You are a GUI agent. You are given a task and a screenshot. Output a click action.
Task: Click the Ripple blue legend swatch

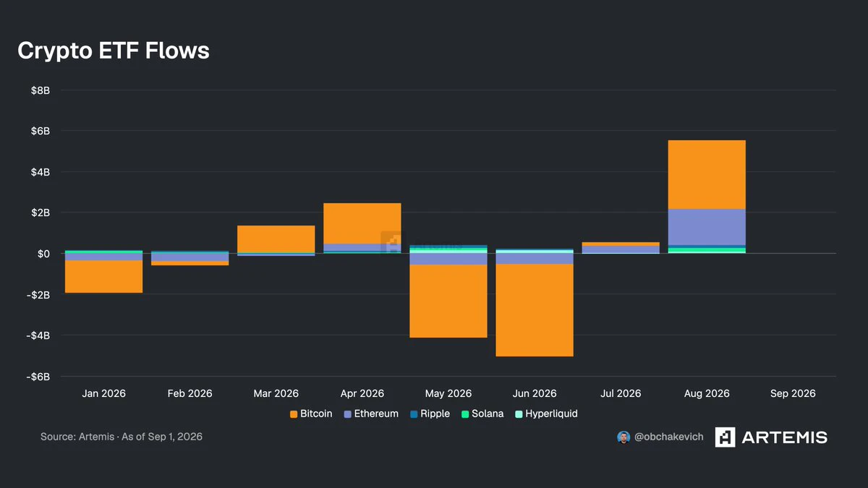(x=414, y=414)
